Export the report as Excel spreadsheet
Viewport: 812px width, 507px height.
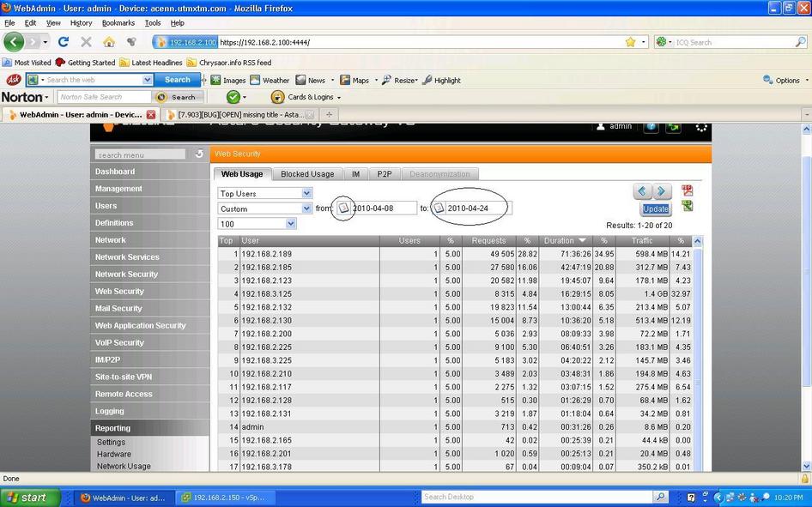[x=687, y=207]
